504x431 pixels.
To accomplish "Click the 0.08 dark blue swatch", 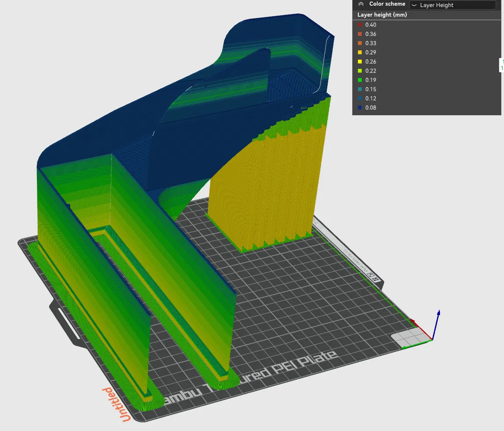I will coord(360,108).
